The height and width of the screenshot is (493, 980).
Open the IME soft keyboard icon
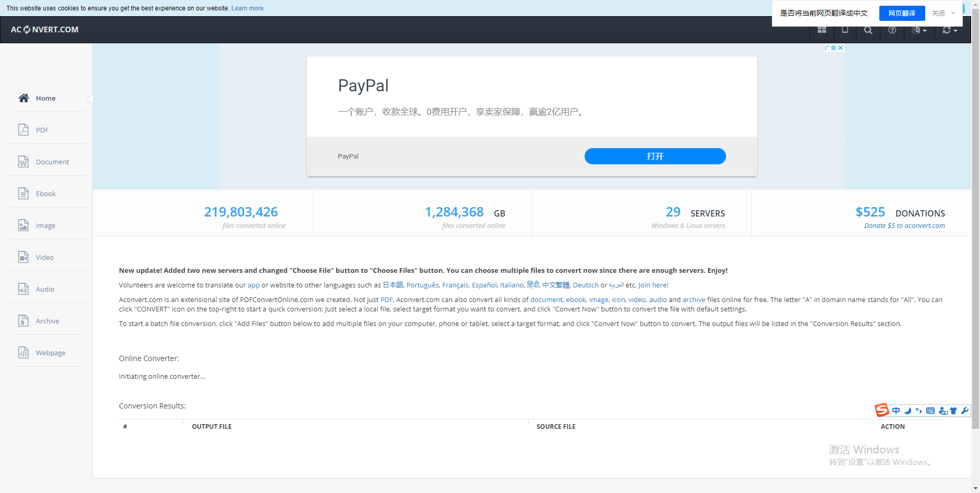(930, 411)
